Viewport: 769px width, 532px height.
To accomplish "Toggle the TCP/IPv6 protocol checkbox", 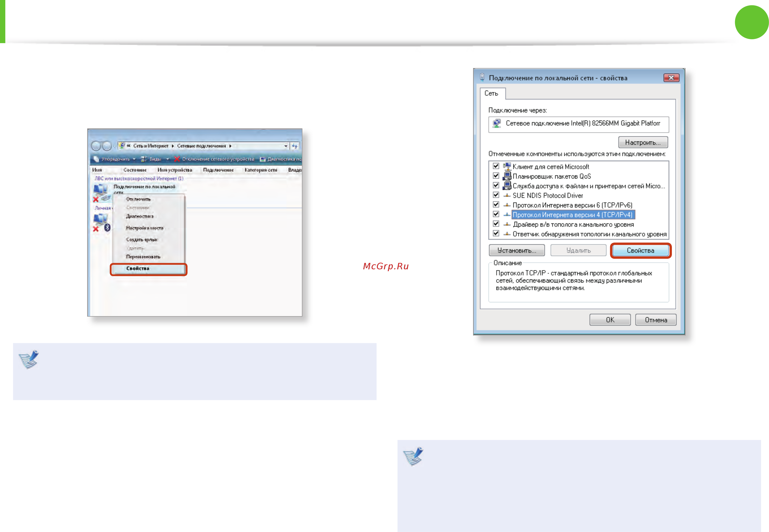I will [x=496, y=205].
